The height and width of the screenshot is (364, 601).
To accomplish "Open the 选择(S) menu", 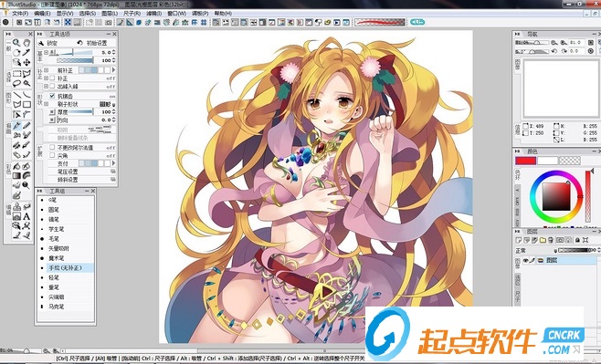I will pos(88,14).
